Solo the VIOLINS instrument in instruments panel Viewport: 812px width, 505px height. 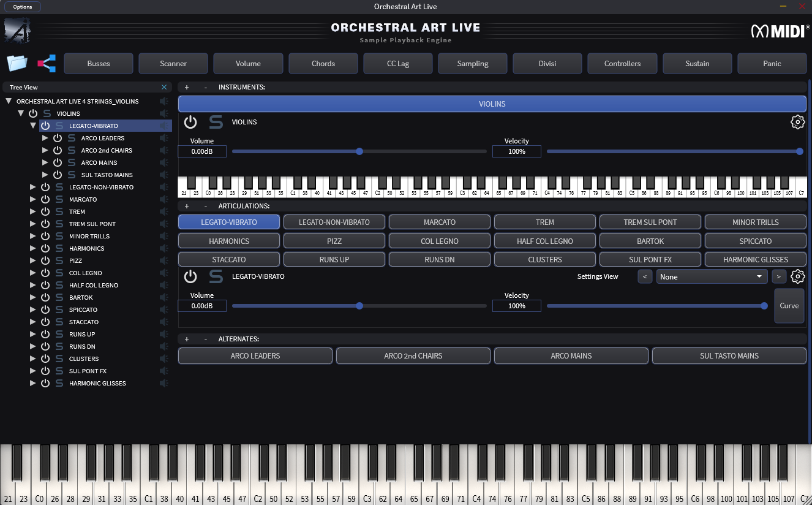216,122
